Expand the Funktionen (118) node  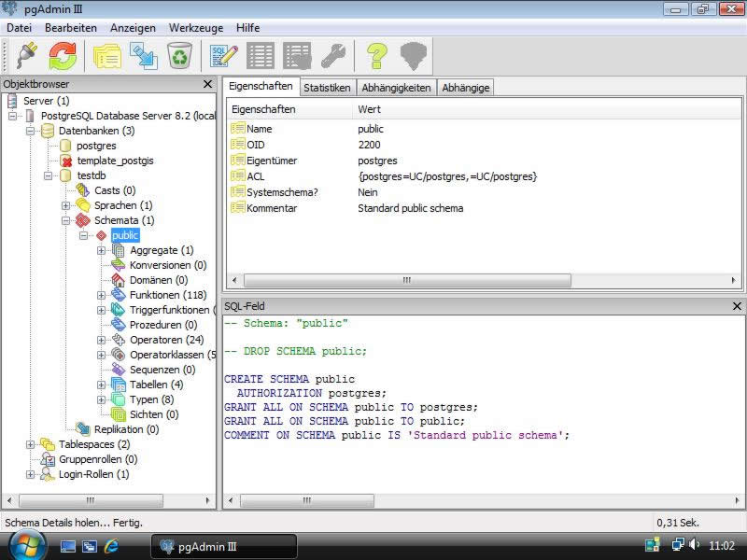point(101,295)
